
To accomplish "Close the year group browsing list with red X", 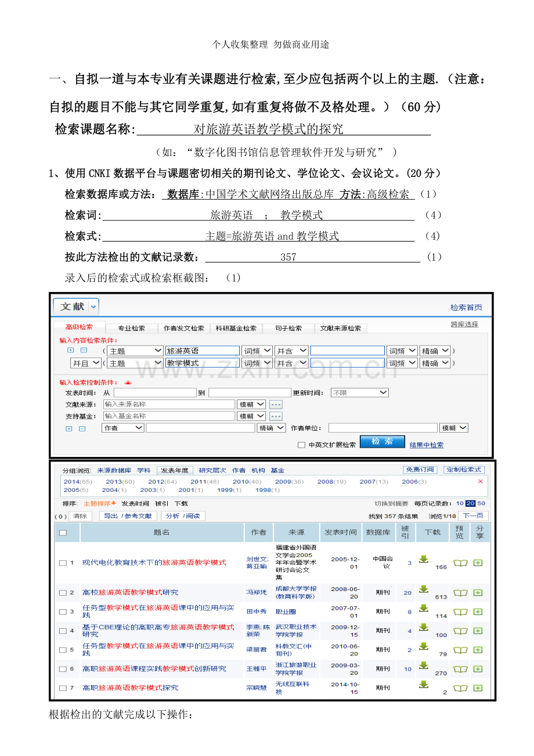I will 480,481.
